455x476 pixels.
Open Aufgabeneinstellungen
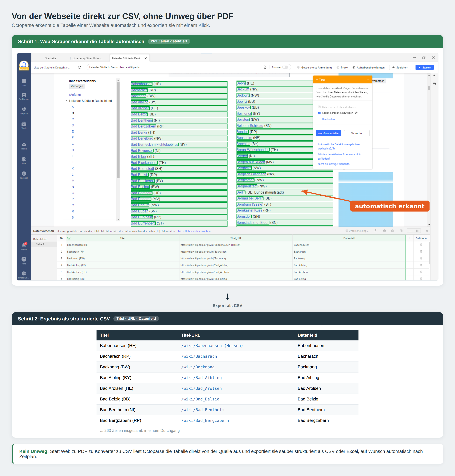[x=368, y=67]
